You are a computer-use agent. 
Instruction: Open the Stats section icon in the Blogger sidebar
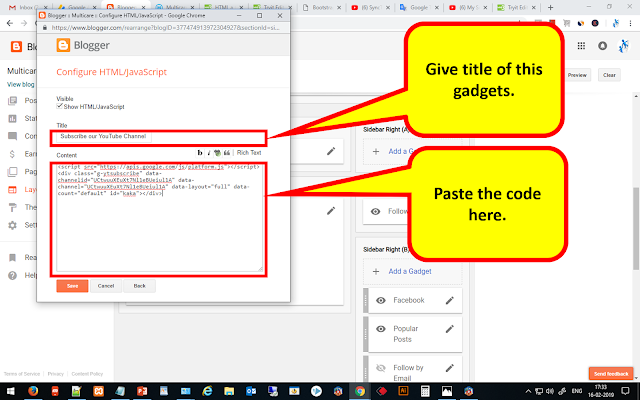coord(13,118)
